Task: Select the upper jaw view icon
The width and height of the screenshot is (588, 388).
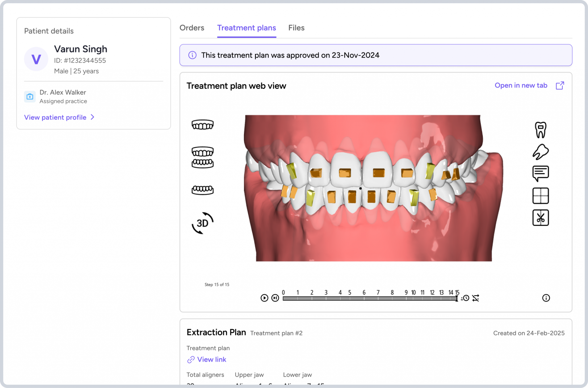Action: coord(203,125)
